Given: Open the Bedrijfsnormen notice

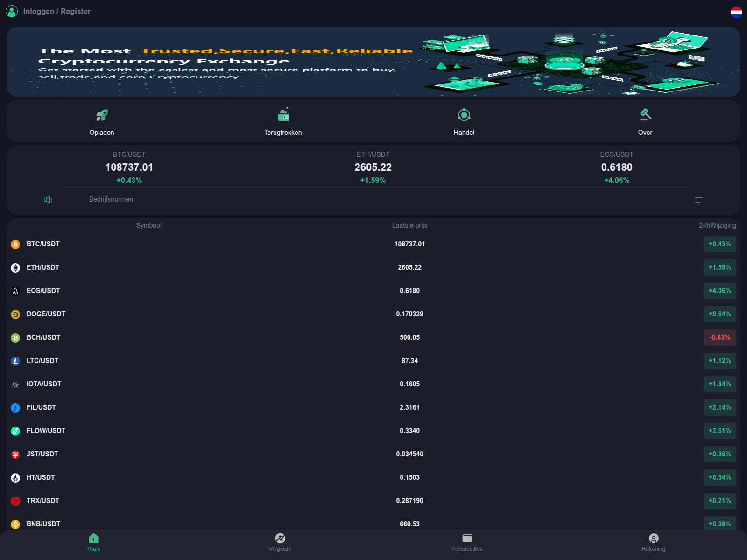Looking at the screenshot, I should [111, 199].
